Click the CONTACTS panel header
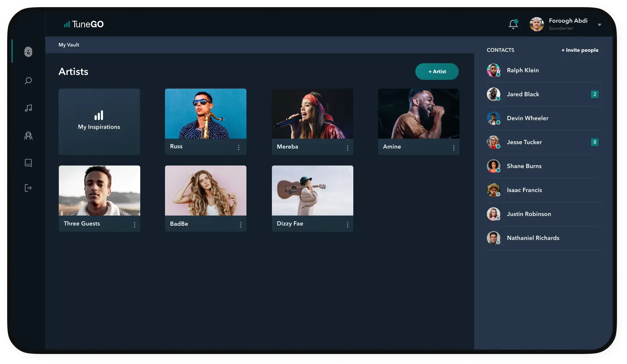This screenshot has width=627, height=364. (x=500, y=50)
